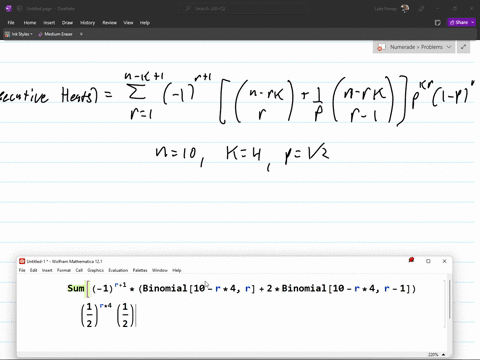Open the History tab in OneNote

(x=87, y=23)
